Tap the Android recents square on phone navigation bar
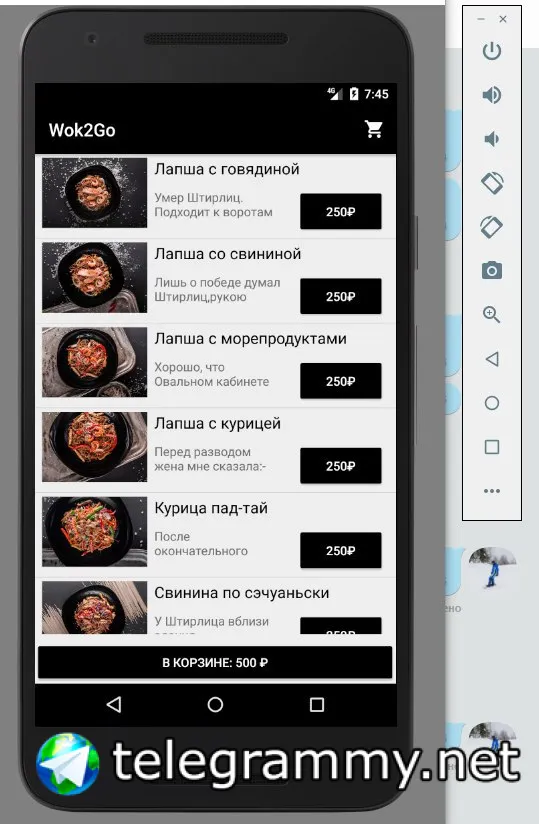The image size is (539, 824). coord(317,704)
